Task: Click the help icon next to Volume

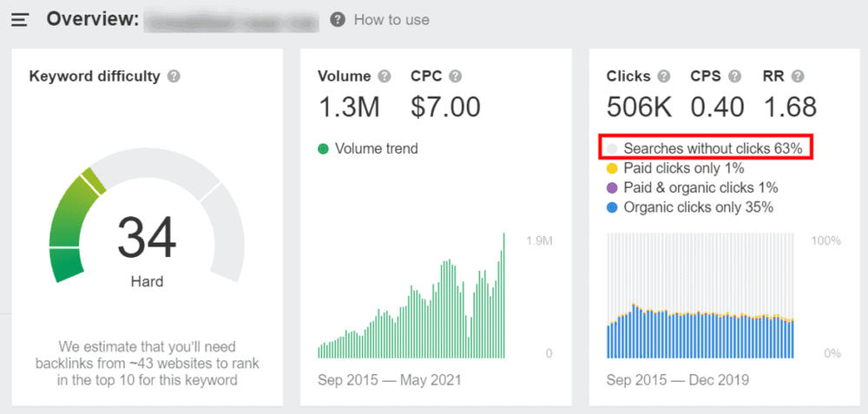Action: (385, 76)
